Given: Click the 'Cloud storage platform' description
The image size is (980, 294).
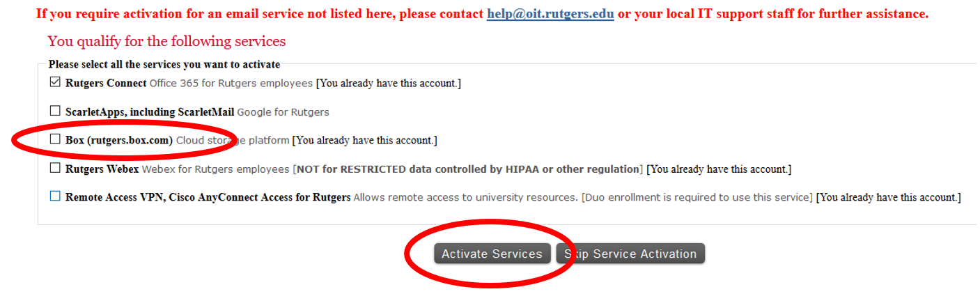Looking at the screenshot, I should 233,140.
